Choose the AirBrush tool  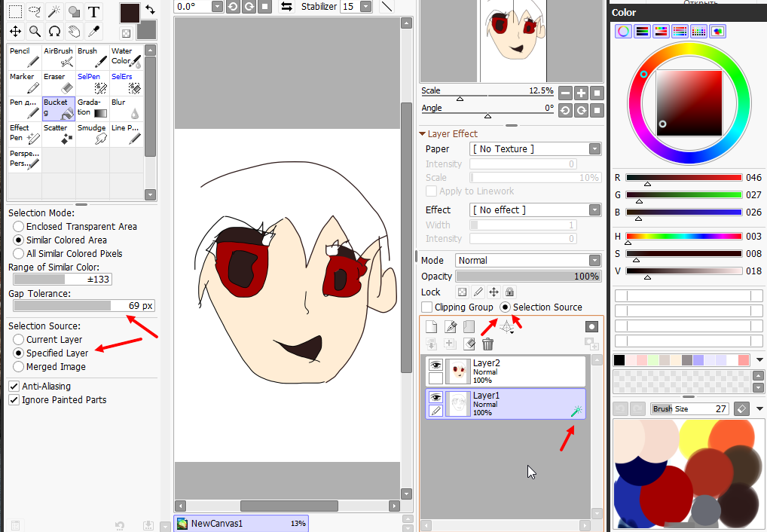click(x=59, y=57)
